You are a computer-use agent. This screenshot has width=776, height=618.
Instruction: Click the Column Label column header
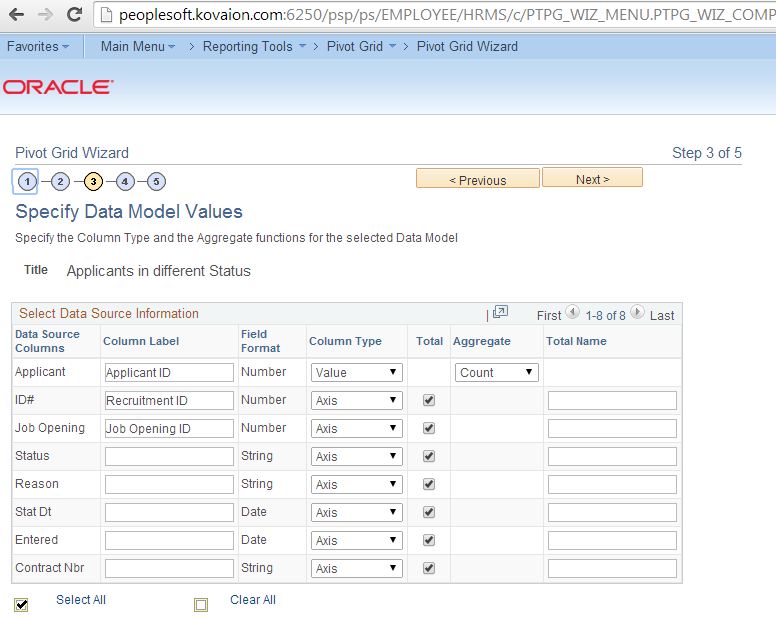[x=141, y=341]
